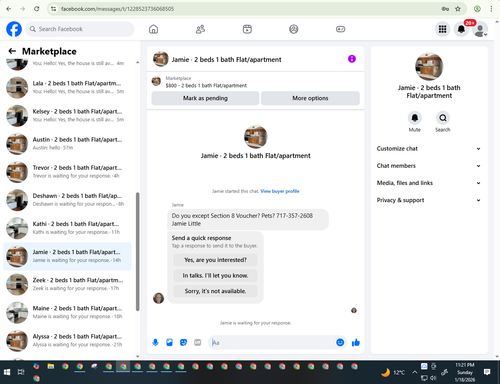The width and height of the screenshot is (500, 384).
Task: Open the Gaming icon in top navigation
Action: tap(340, 29)
